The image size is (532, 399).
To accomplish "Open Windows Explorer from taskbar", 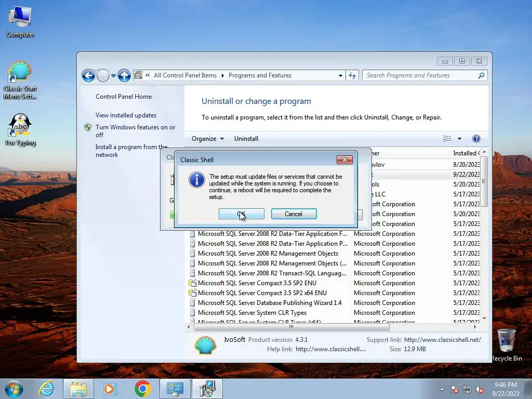I will 78,389.
